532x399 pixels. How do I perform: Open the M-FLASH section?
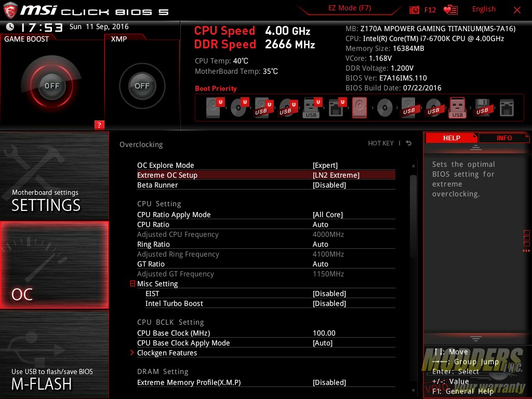pos(54,354)
